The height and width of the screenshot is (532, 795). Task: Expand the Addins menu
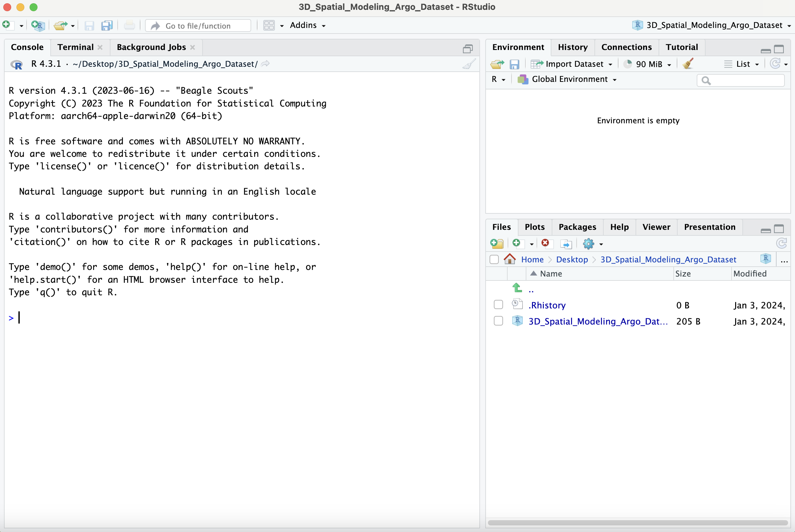pos(308,25)
